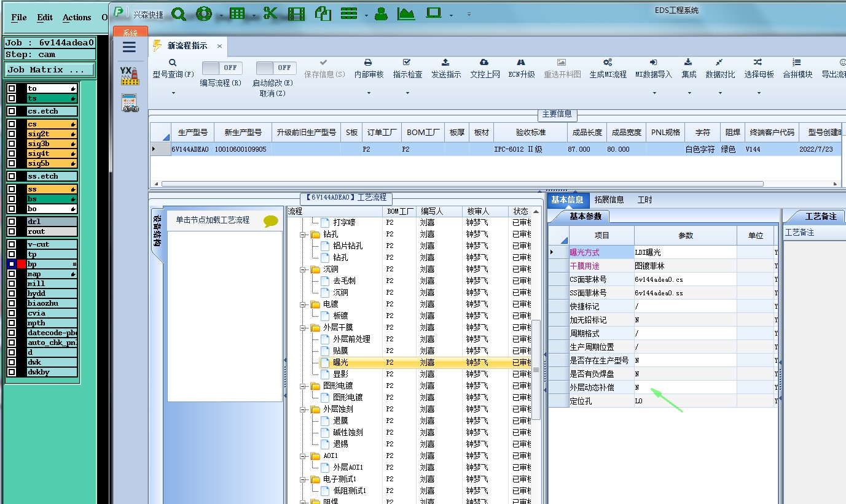Click the green user person icon
Viewport: 846px width, 504px height.
coord(381,14)
